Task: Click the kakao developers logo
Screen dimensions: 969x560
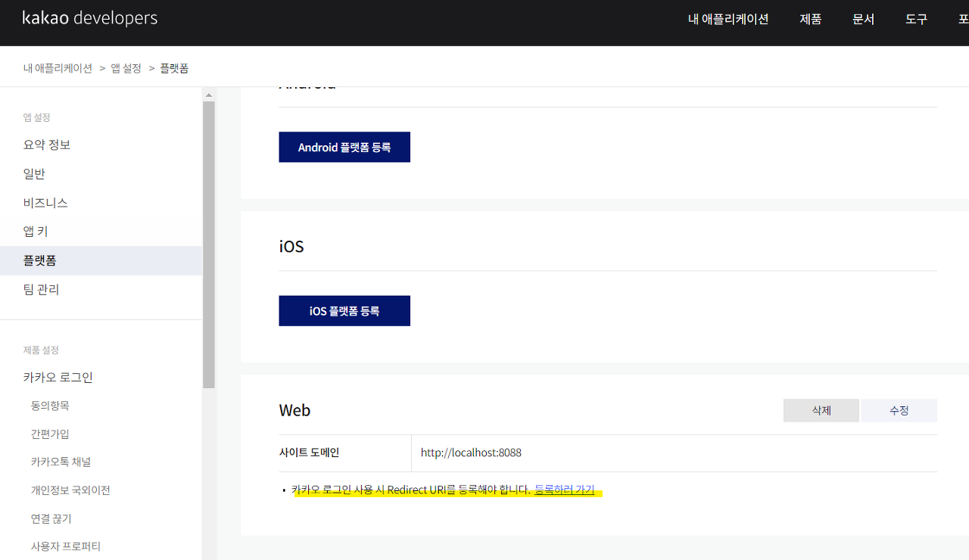Action: tap(90, 18)
